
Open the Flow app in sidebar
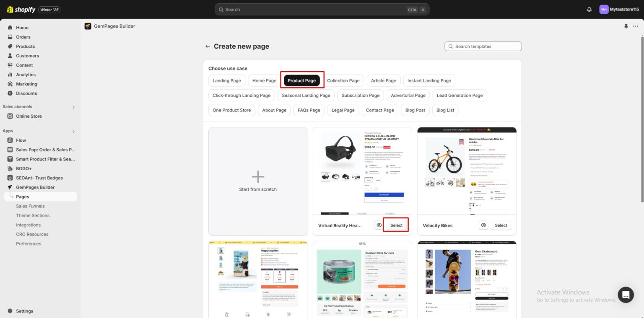point(20,140)
